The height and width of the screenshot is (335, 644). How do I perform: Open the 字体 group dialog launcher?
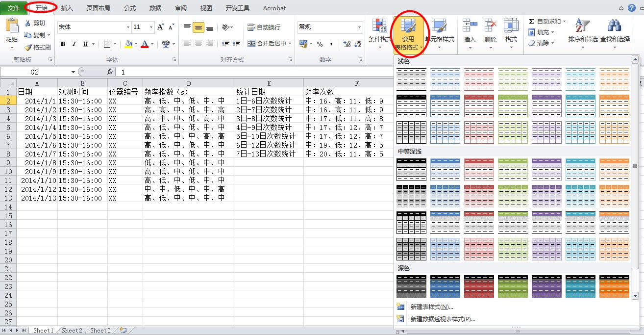coord(174,59)
